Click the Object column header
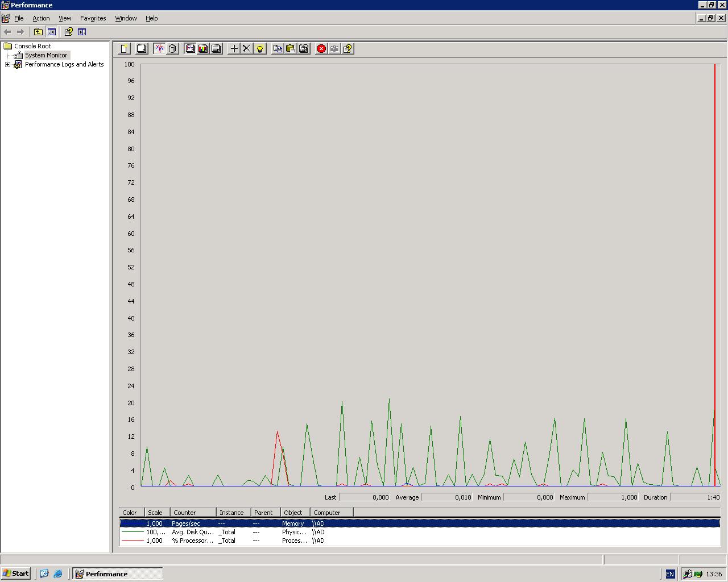The width and height of the screenshot is (728, 582). pyautogui.click(x=296, y=513)
